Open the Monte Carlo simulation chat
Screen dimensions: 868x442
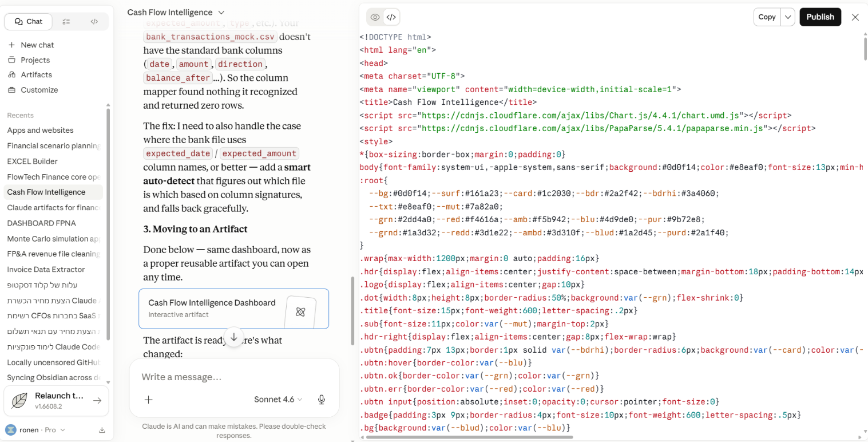[54, 238]
